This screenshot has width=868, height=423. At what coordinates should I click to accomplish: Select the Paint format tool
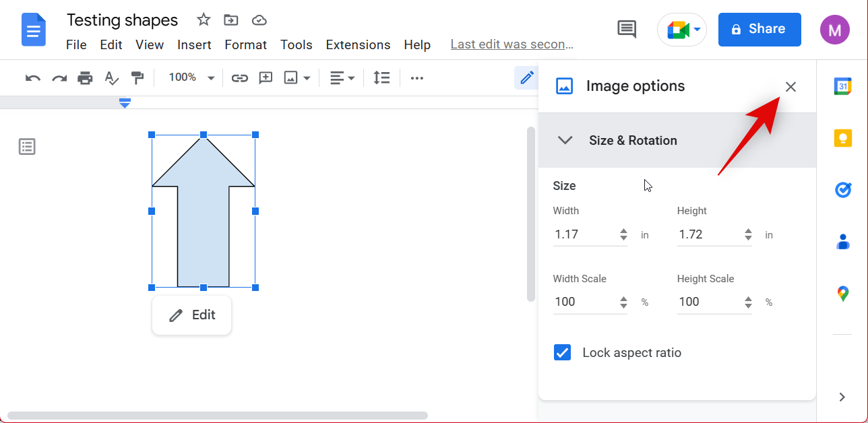pyautogui.click(x=137, y=78)
